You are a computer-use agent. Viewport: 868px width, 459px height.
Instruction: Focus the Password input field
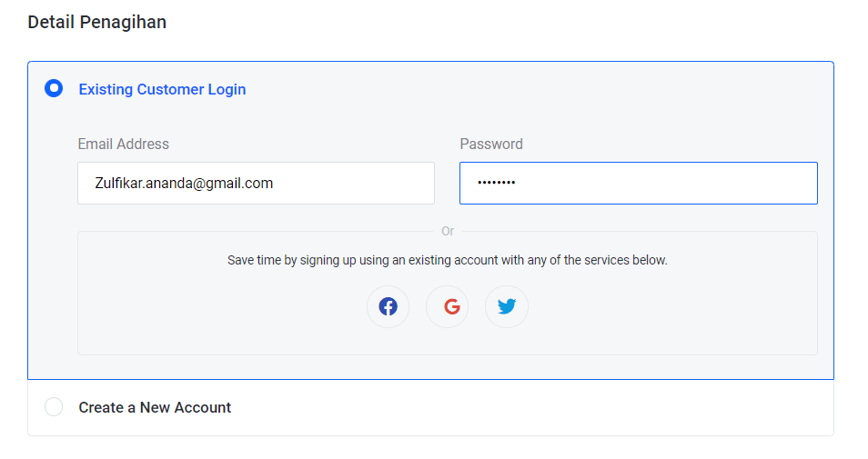[638, 183]
